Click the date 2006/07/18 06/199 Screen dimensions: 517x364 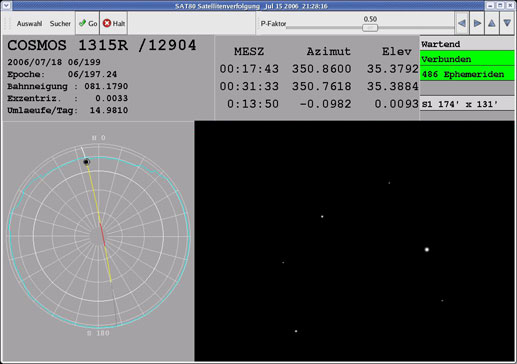(x=54, y=62)
